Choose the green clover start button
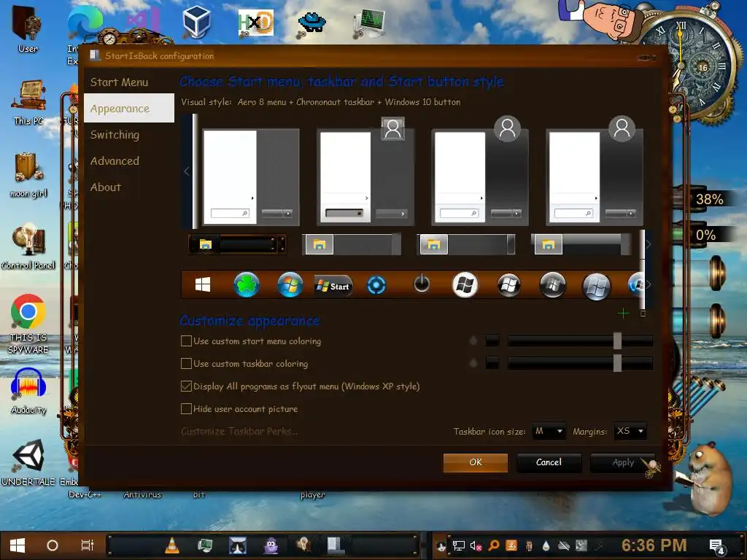 [247, 285]
